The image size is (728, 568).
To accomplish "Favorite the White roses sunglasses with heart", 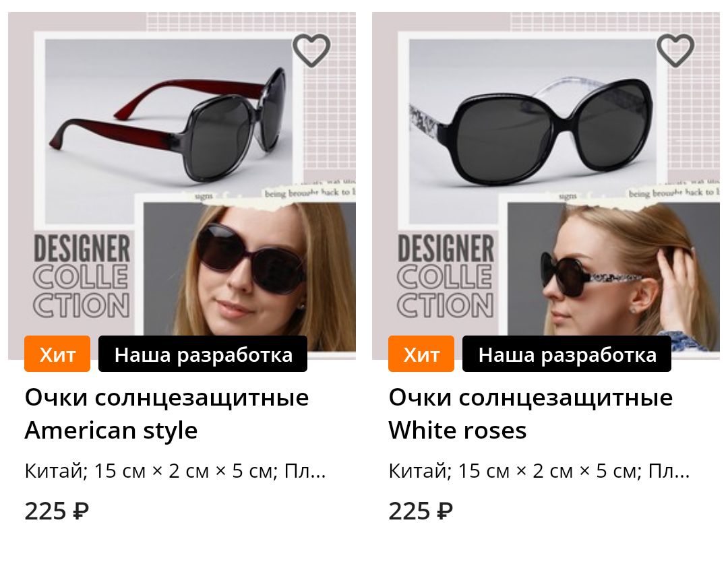I will [x=675, y=50].
